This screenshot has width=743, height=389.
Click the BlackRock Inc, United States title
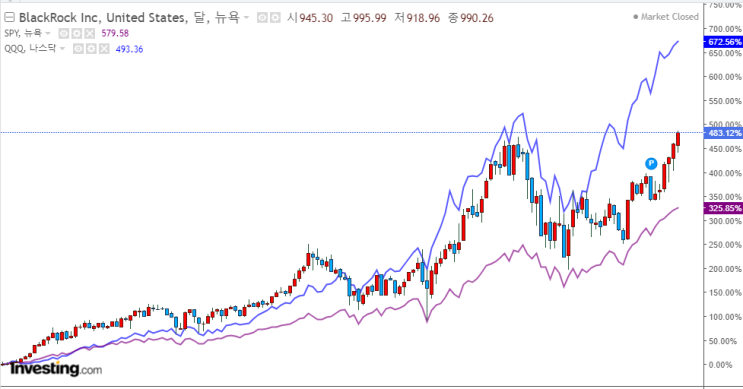click(102, 18)
